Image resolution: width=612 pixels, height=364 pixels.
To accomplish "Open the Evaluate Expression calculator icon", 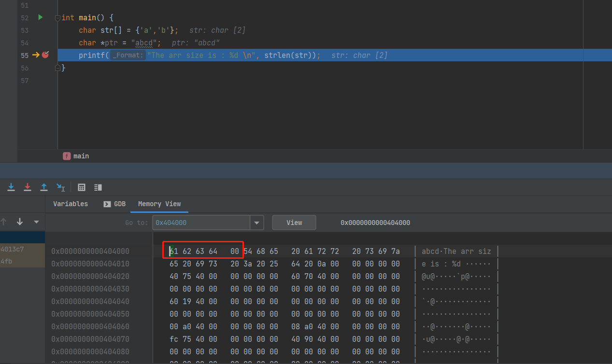I will tap(82, 187).
